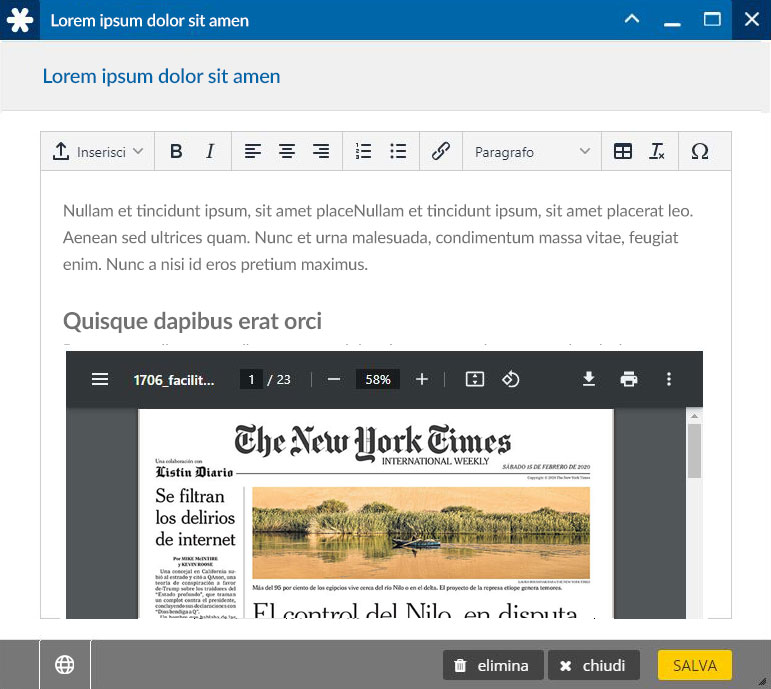Expand the Inserisci dropdown
771x689 pixels.
[98, 152]
